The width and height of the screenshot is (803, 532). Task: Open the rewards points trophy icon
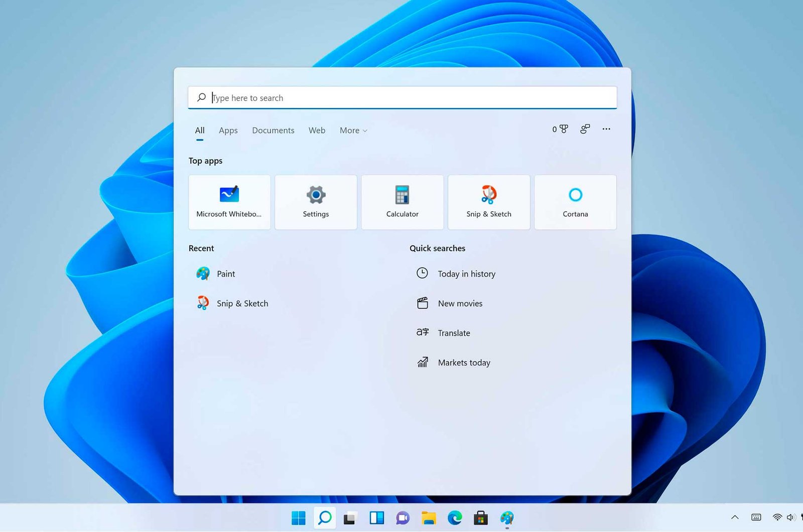click(560, 129)
